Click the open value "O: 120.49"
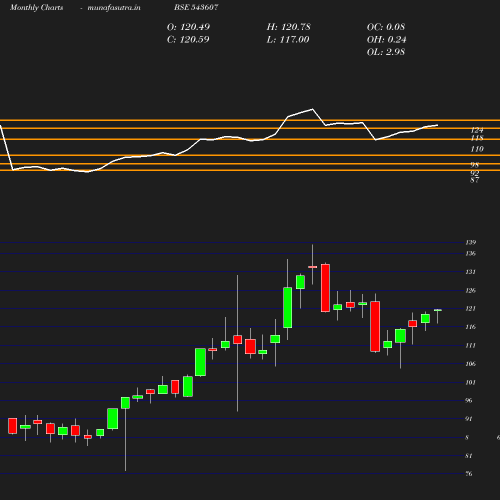This screenshot has height=500, width=500. pos(188,27)
